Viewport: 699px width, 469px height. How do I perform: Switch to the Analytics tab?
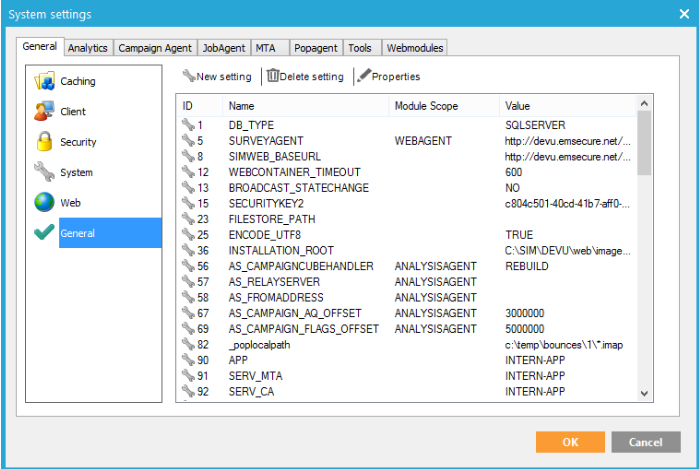[89, 47]
